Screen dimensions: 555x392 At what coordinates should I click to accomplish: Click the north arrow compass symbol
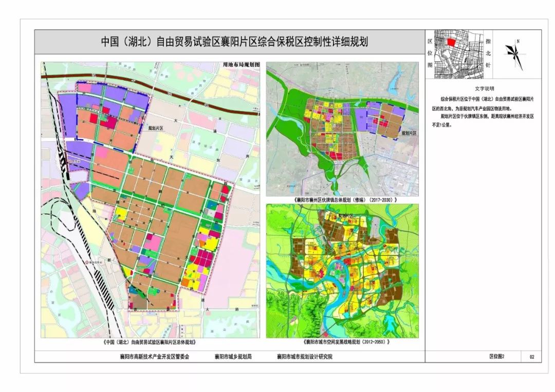click(513, 53)
